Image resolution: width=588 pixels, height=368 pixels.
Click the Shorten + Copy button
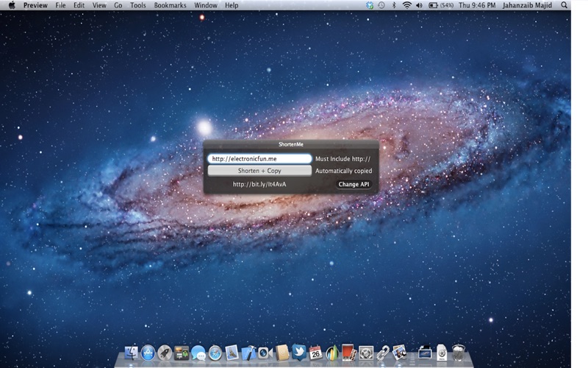(259, 171)
